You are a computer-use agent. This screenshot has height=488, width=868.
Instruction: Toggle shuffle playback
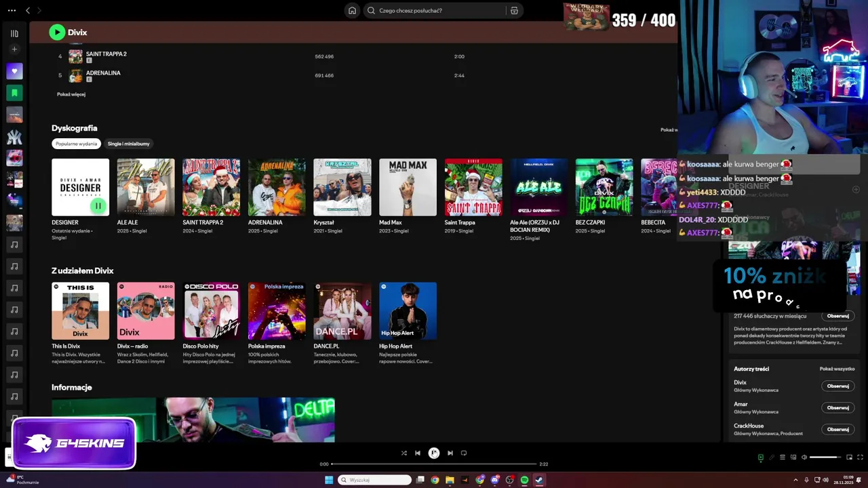404,453
